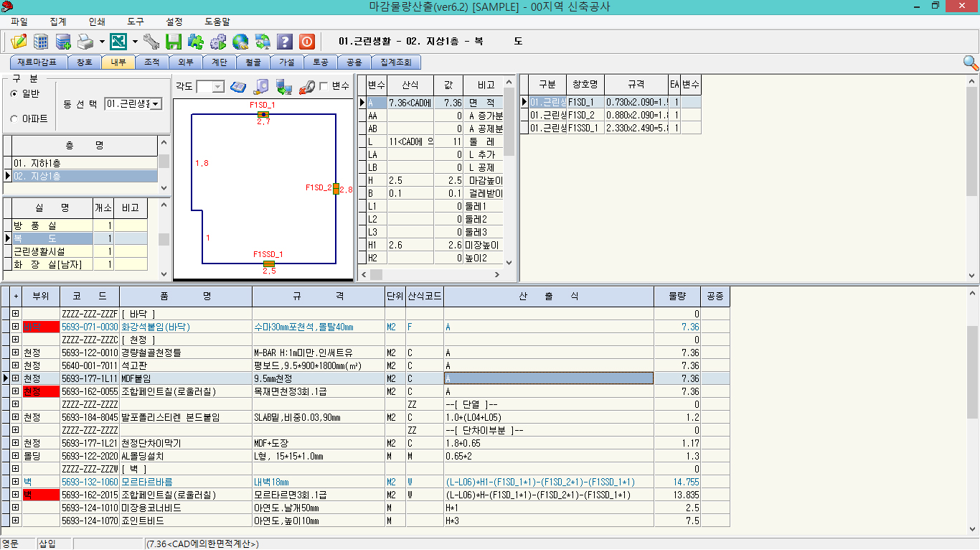The image size is (980, 550).
Task: Expand the 화강석붙임(바닥) row
Action: 16,327
